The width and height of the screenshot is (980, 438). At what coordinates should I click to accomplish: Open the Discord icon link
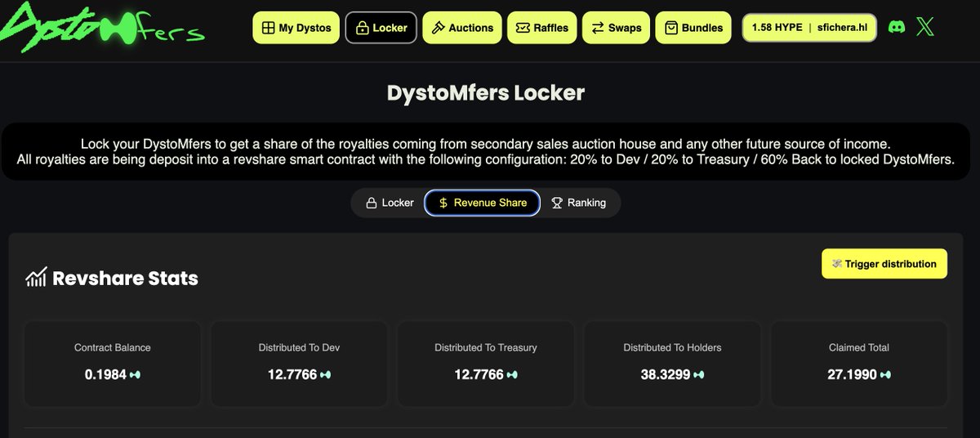(x=897, y=27)
